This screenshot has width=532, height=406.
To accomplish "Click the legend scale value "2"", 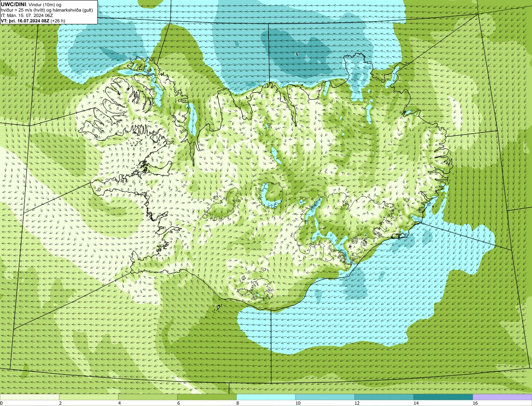I will click(60, 403).
